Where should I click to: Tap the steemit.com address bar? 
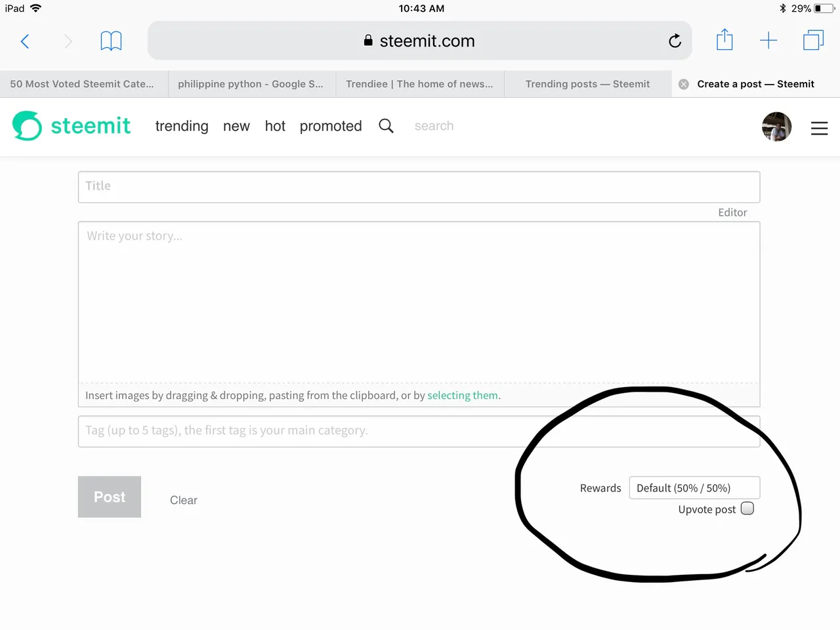coord(420,41)
